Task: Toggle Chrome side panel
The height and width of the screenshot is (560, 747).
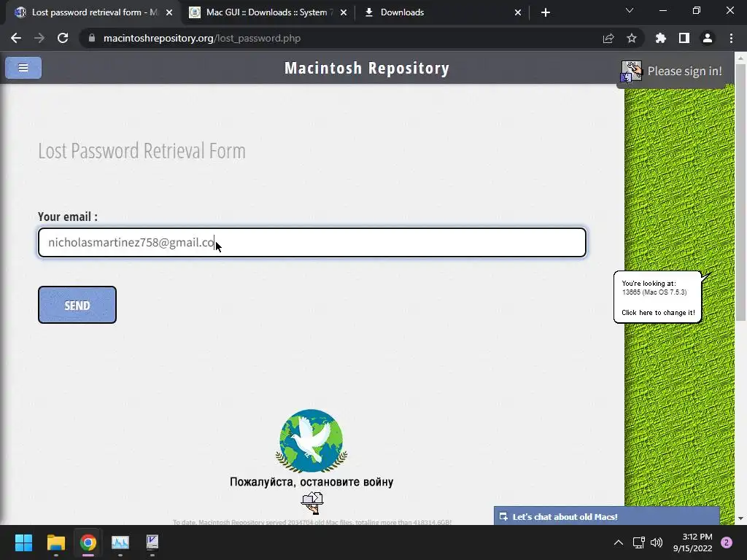Action: (x=684, y=38)
